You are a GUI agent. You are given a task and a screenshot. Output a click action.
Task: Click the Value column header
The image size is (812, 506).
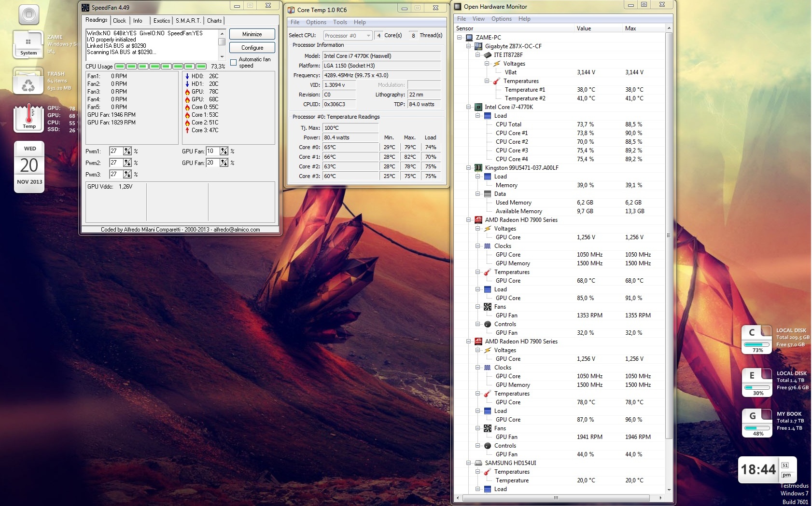point(598,28)
